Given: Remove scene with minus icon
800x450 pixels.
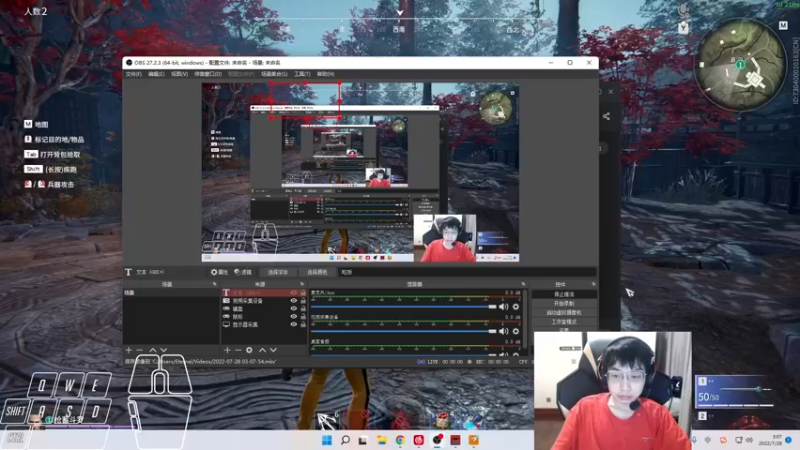Looking at the screenshot, I should tap(139, 350).
